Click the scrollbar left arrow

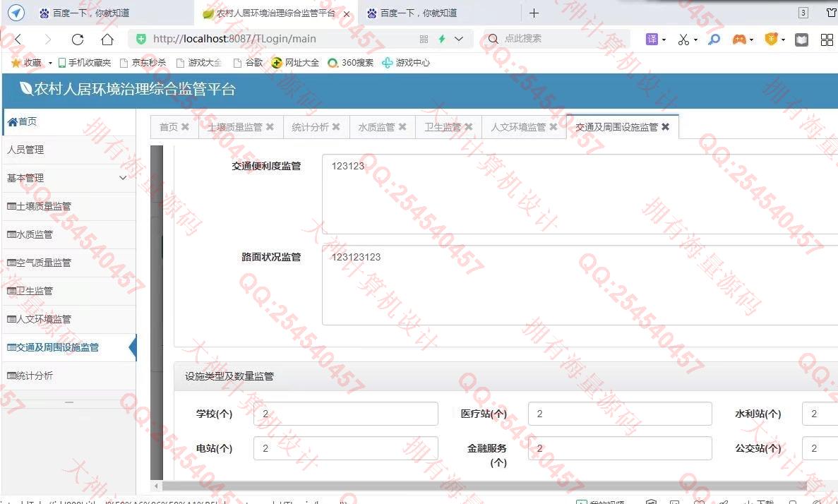[156, 486]
